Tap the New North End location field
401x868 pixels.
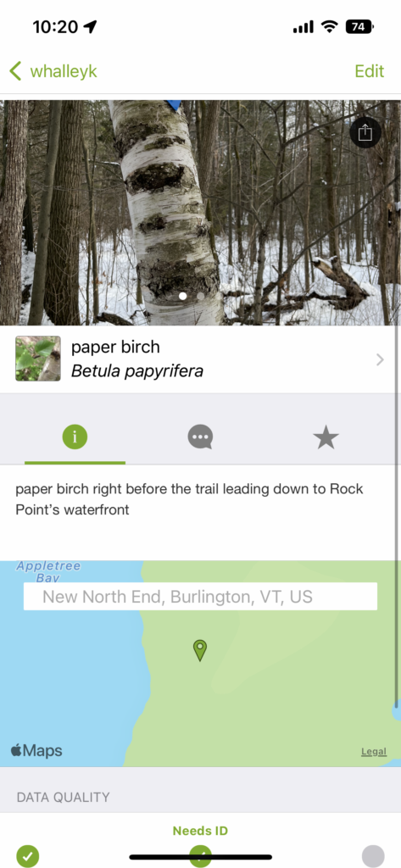click(200, 597)
